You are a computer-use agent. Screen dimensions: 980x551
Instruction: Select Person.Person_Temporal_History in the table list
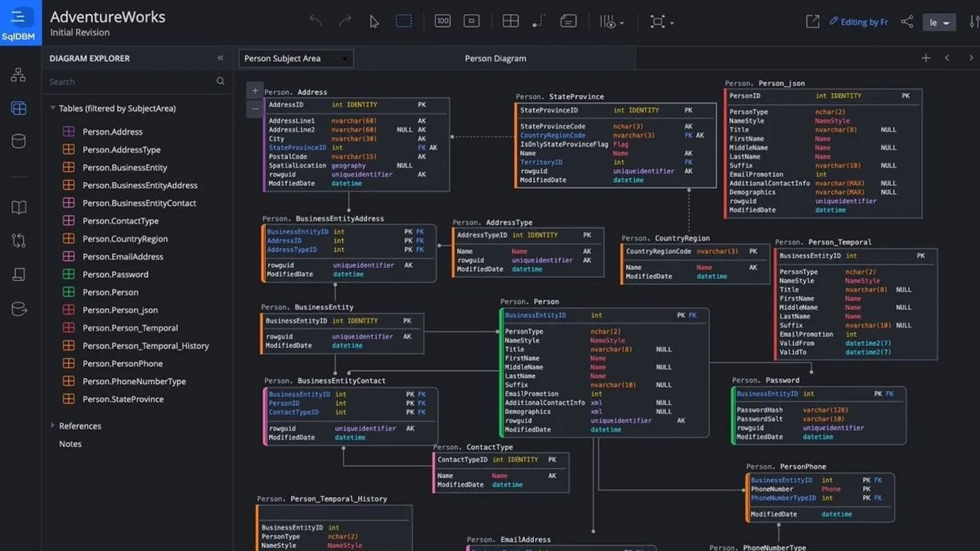[x=145, y=346]
